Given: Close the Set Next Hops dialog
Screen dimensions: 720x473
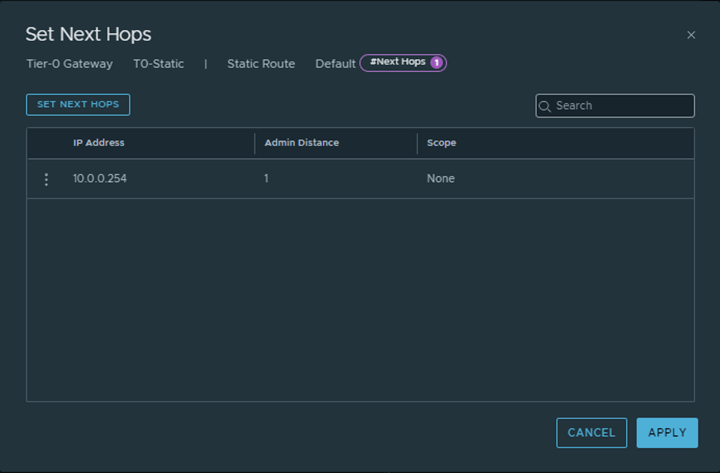Looking at the screenshot, I should tap(690, 35).
